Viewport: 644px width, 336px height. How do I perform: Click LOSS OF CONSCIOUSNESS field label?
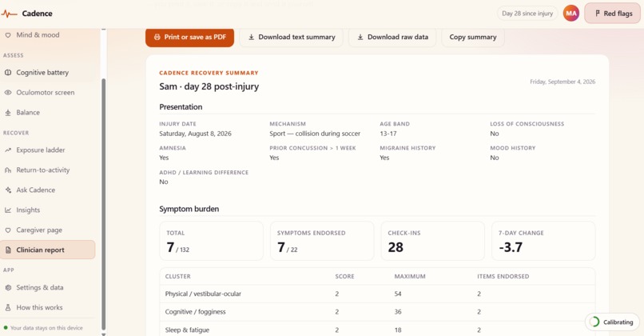point(527,124)
